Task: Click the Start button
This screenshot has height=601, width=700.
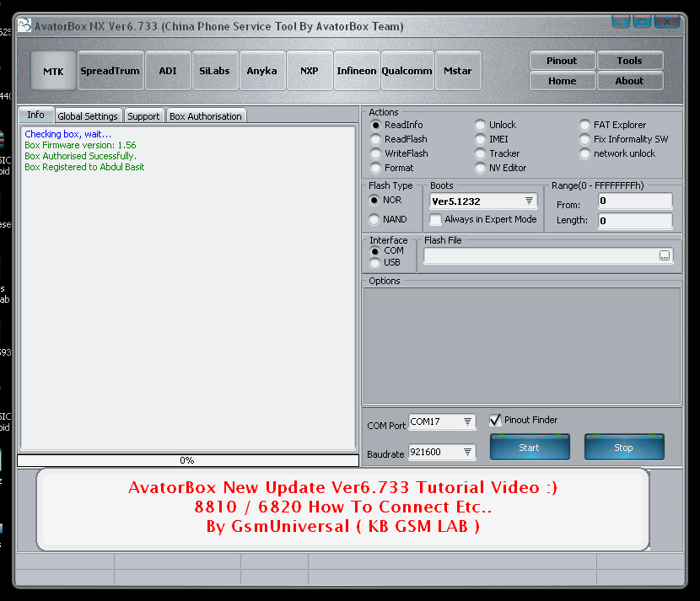Action: click(530, 447)
